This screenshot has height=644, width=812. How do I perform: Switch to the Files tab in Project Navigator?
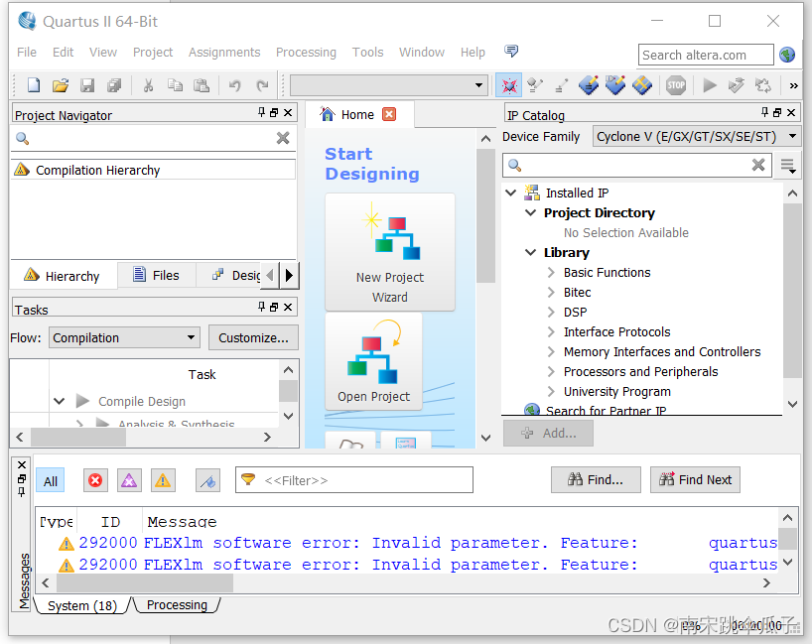157,275
